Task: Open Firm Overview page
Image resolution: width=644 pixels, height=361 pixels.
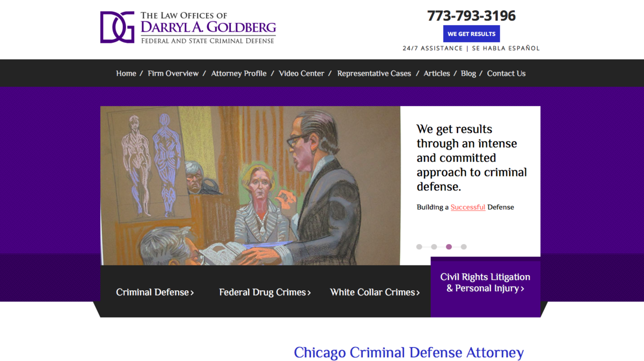Action: point(173,73)
